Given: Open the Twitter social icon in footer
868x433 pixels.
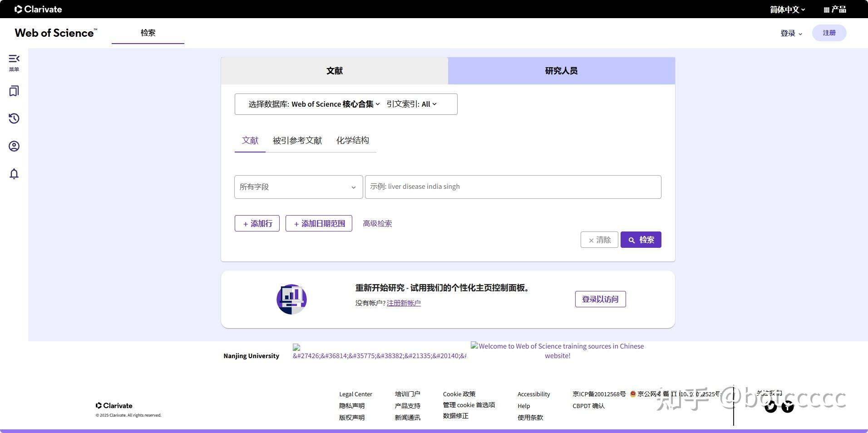Looking at the screenshot, I should [x=770, y=407].
